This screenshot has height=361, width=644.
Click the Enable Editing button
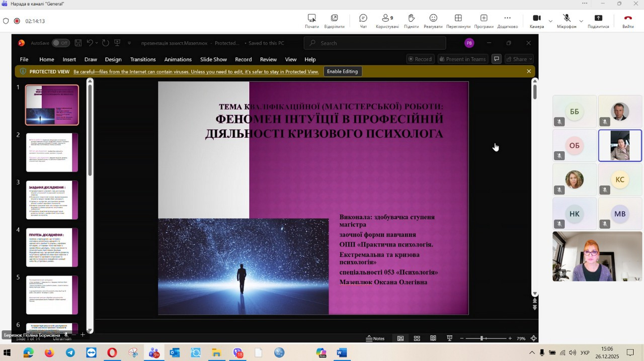[342, 71]
